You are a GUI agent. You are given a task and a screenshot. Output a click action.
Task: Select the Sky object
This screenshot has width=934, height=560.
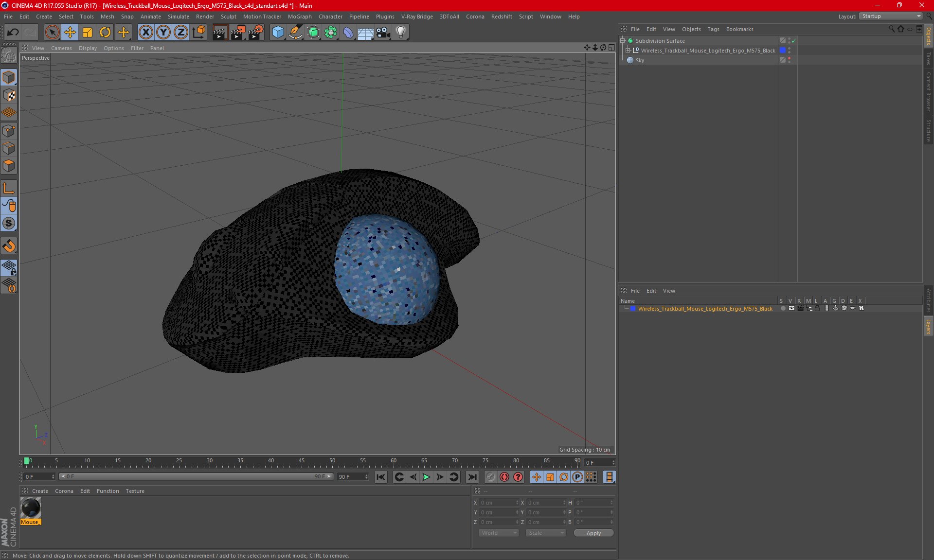(x=640, y=60)
